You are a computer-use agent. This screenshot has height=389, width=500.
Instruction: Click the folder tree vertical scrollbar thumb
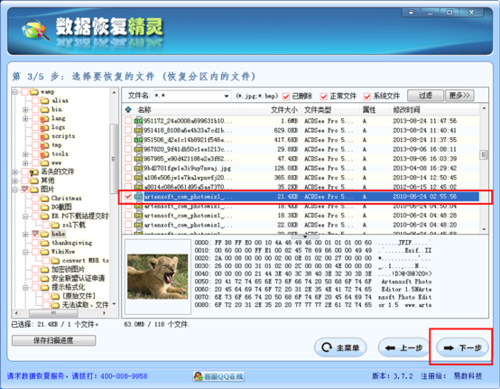114,158
